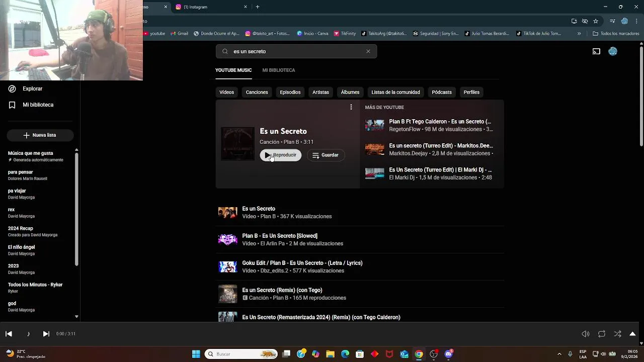This screenshot has height=362, width=644.
Task: Filter results by Pódcasts chip
Action: [442, 92]
